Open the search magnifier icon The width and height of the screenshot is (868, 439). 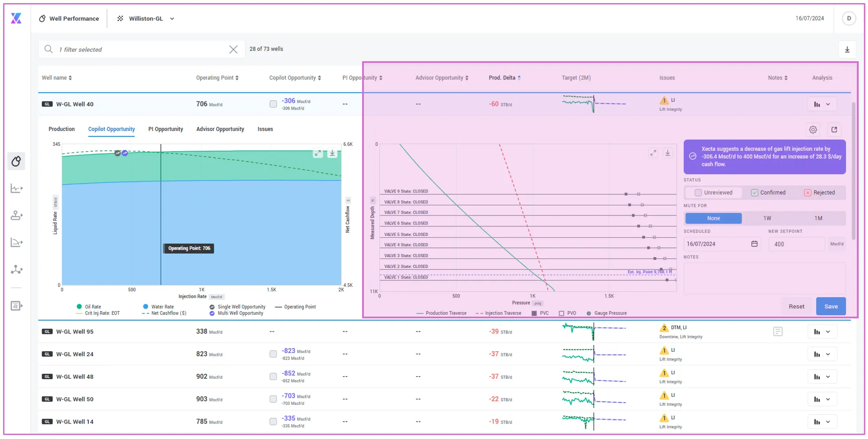49,49
